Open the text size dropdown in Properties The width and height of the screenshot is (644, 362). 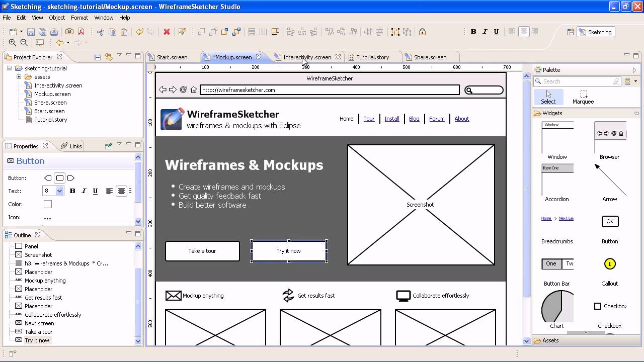click(x=59, y=191)
